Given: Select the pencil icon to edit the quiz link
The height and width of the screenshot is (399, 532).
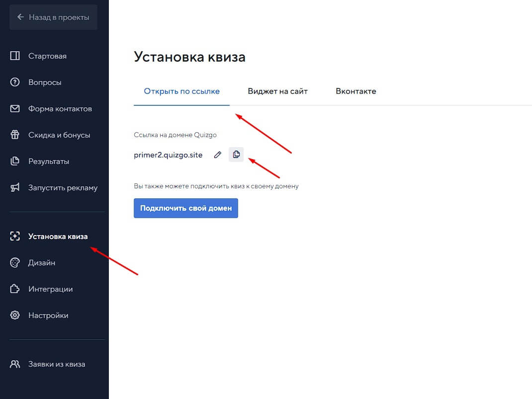Looking at the screenshot, I should pos(218,155).
